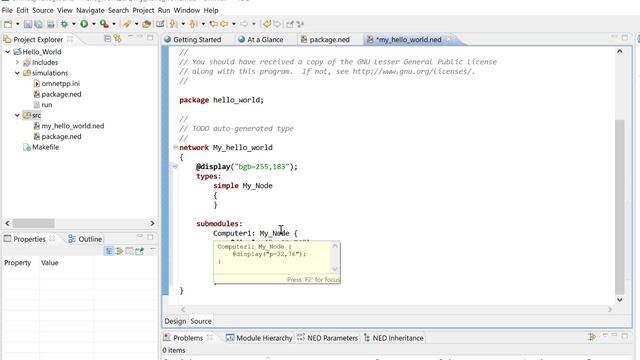Image resolution: width=640 pixels, height=360 pixels.
Task: Open the Outline view tab
Action: (x=90, y=239)
